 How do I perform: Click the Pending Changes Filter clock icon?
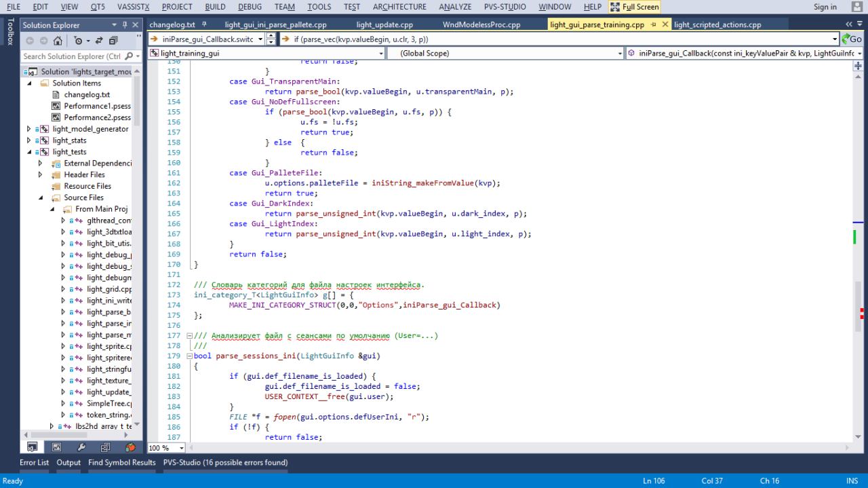pyautogui.click(x=77, y=41)
